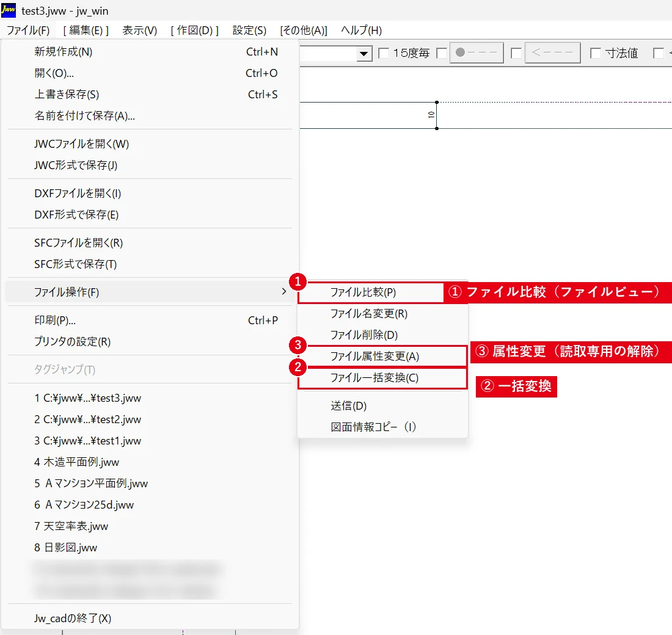Toggle checkbox beside the ●--- button
The height and width of the screenshot is (635, 672).
[x=442, y=53]
